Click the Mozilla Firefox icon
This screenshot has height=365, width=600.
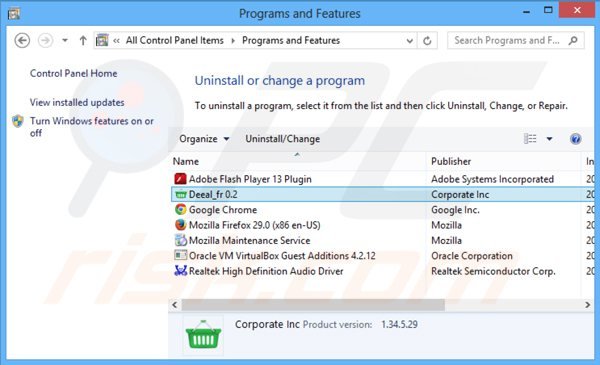click(180, 225)
